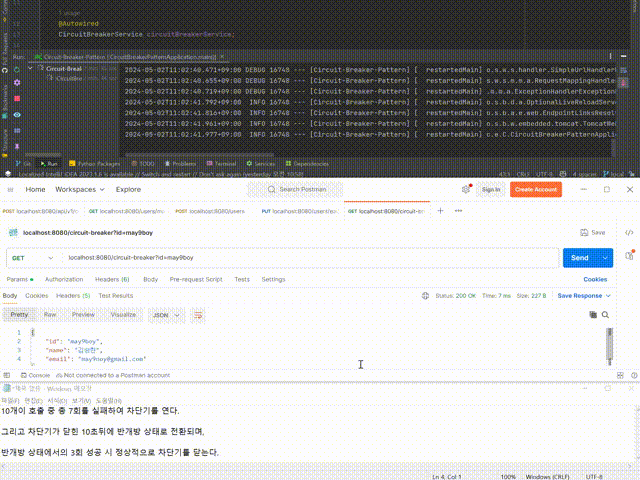The image size is (640, 480).
Task: Switch response view to Visualize
Action: (123, 315)
